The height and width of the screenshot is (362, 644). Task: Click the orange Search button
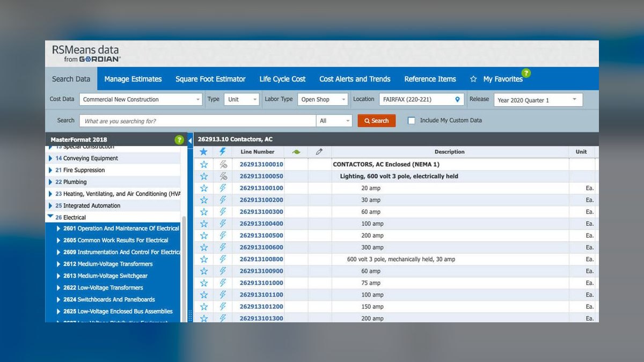pyautogui.click(x=377, y=121)
